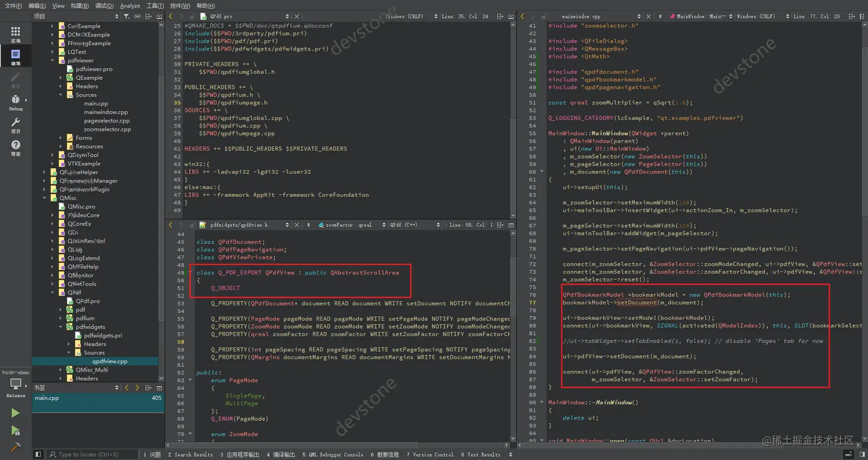This screenshot has width=868, height=460.
Task: Close the 书签 bookmarks panel
Action: pos(159,388)
